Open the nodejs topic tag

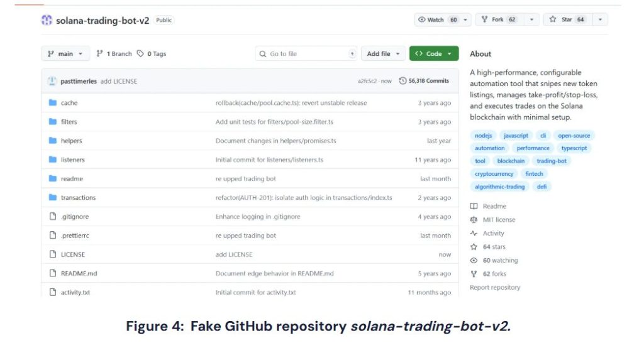483,136
